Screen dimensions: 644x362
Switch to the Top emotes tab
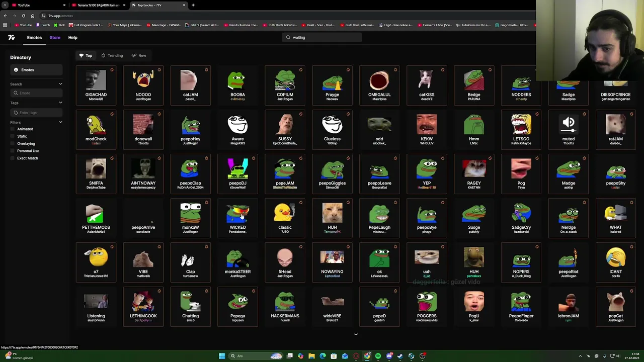coord(86,55)
